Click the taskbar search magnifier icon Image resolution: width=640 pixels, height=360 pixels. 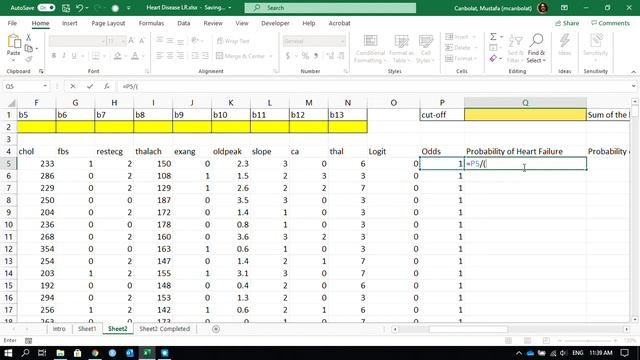pos(25,353)
